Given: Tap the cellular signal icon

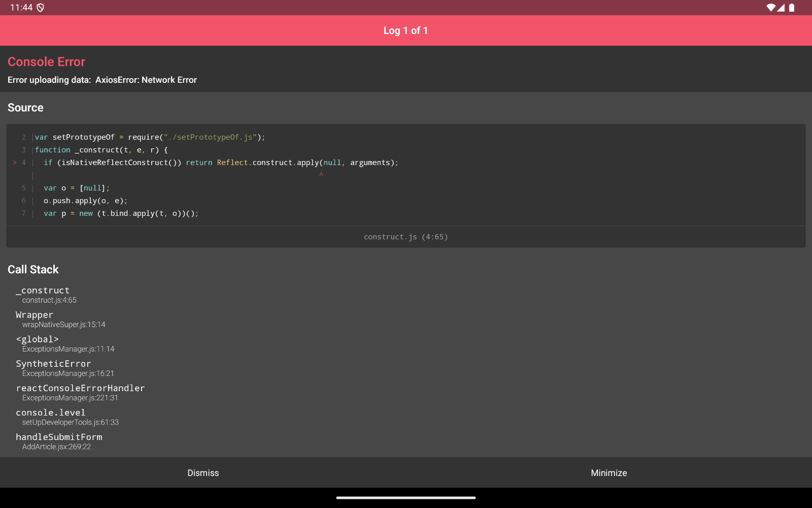Looking at the screenshot, I should pos(781,8).
